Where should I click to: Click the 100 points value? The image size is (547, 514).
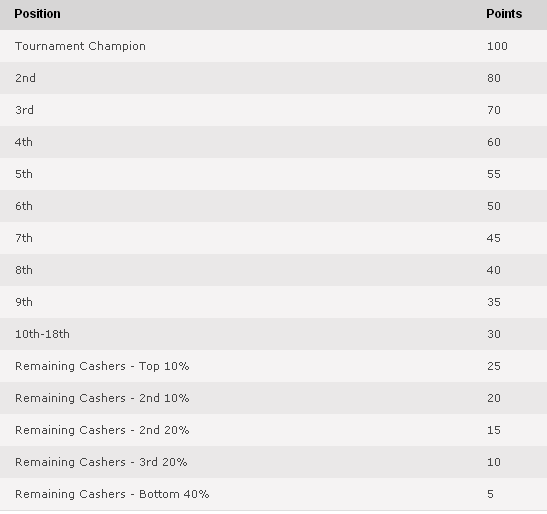(x=497, y=46)
